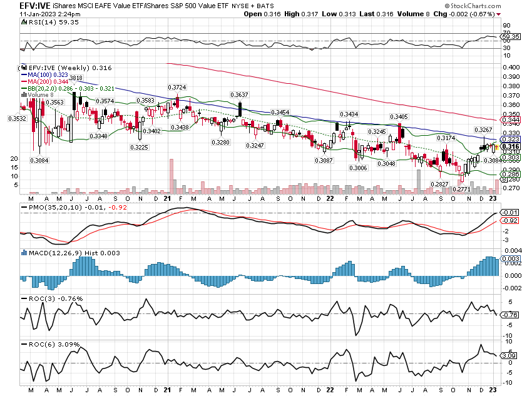Click the 0.3563 price label

[x=54, y=103]
